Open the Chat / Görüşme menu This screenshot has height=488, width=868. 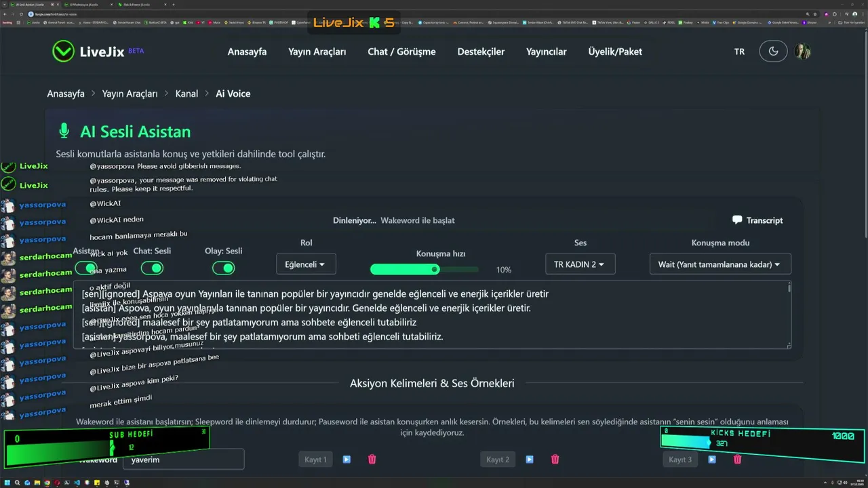tap(401, 52)
